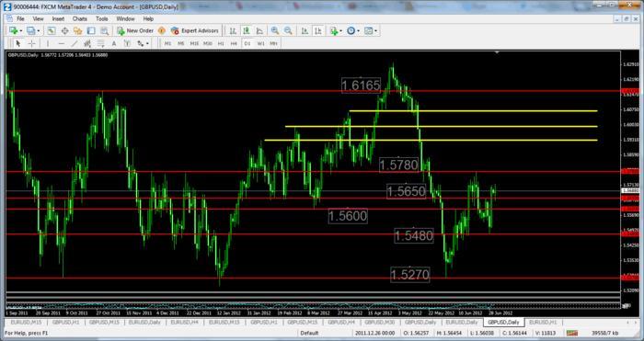Viewport: 644px width, 341px height.
Task: Switch chart to bar chart style
Action: coord(233,30)
